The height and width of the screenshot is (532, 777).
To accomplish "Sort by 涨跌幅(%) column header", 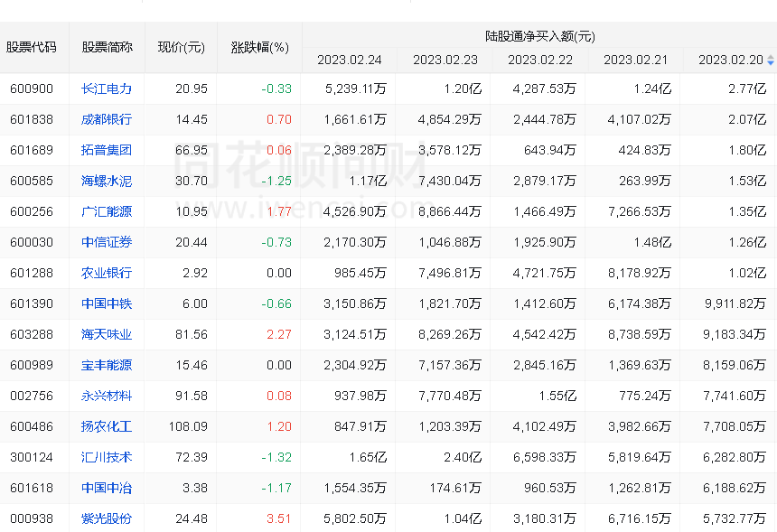I will click(x=260, y=47).
